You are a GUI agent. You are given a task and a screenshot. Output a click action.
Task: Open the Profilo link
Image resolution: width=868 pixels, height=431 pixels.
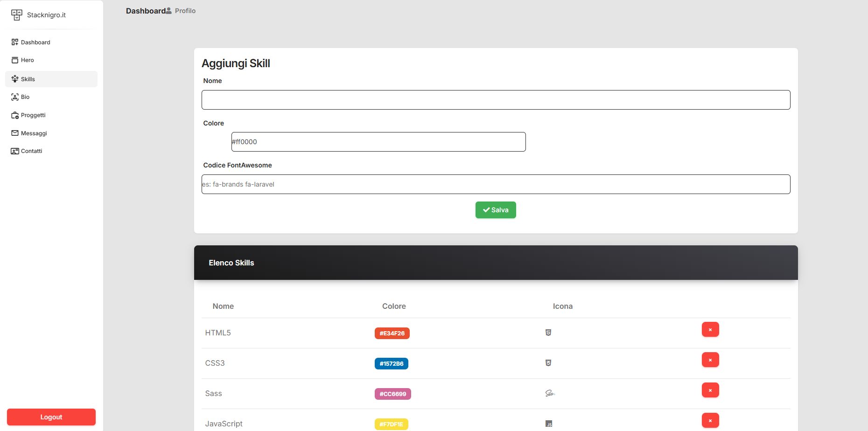point(181,11)
